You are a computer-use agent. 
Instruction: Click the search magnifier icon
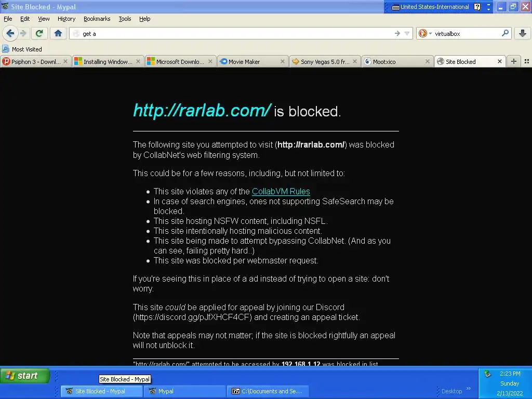point(505,33)
